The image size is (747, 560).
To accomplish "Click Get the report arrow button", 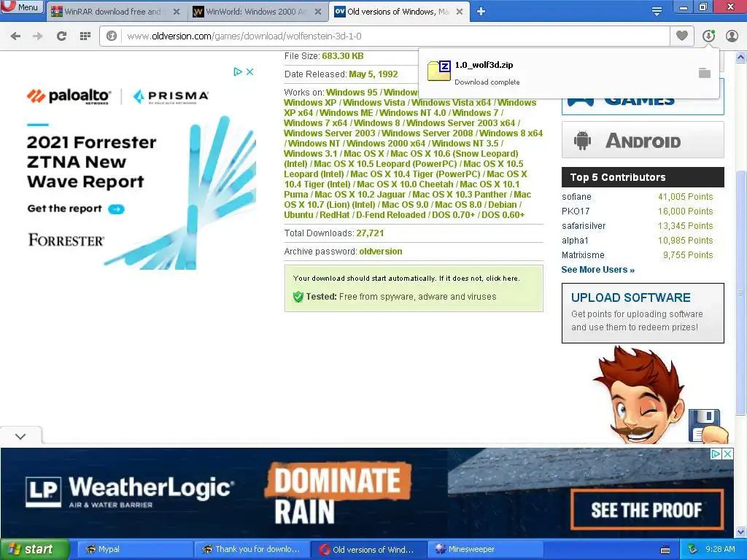I will pyautogui.click(x=116, y=209).
